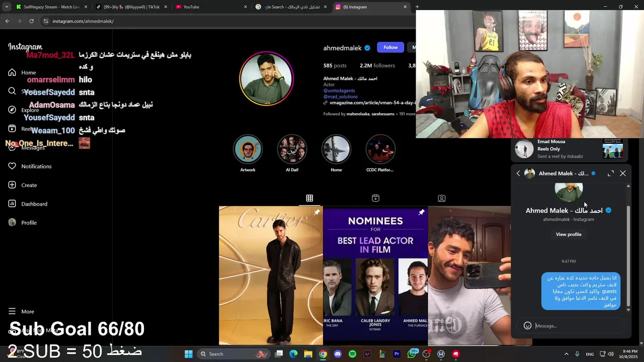Click View profile in the chat
The width and height of the screenshot is (644, 362).
[x=569, y=234]
